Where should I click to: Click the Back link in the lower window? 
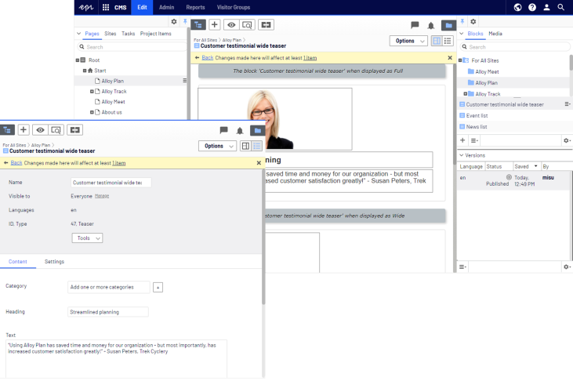click(16, 163)
